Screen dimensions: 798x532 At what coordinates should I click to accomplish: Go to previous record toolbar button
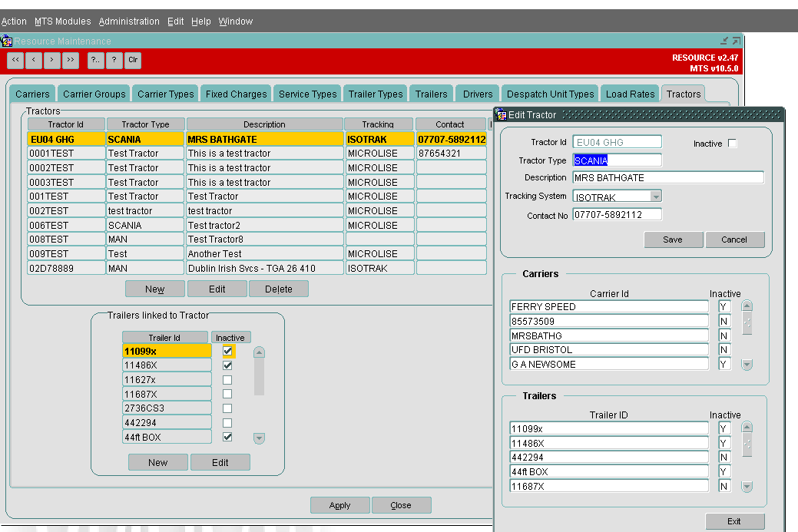(34, 60)
